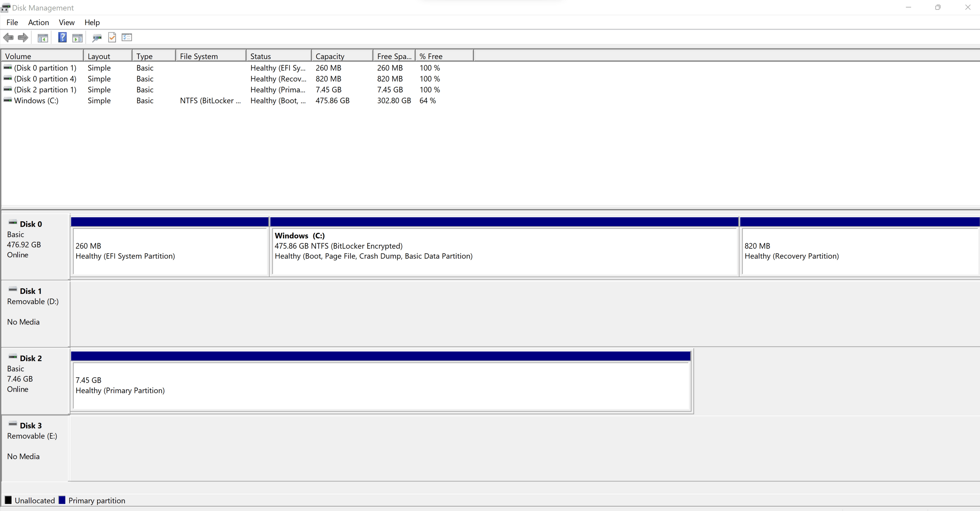Click the 'Healthy (Prima...' status cell

pyautogui.click(x=278, y=90)
